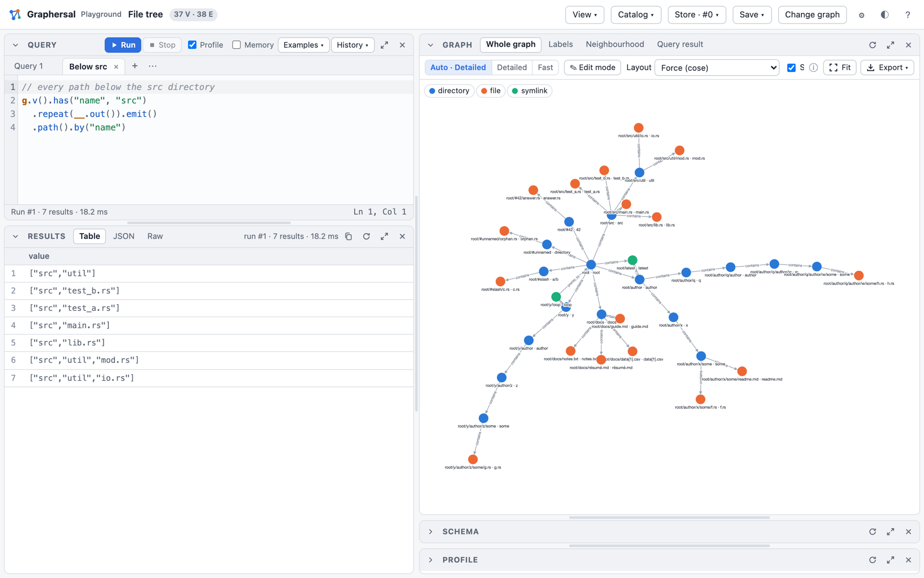
Task: Toggle the dark/light theme icon
Action: point(884,15)
